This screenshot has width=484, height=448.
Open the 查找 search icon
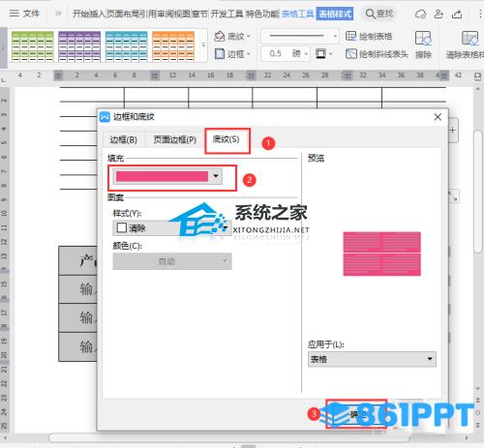coord(379,14)
